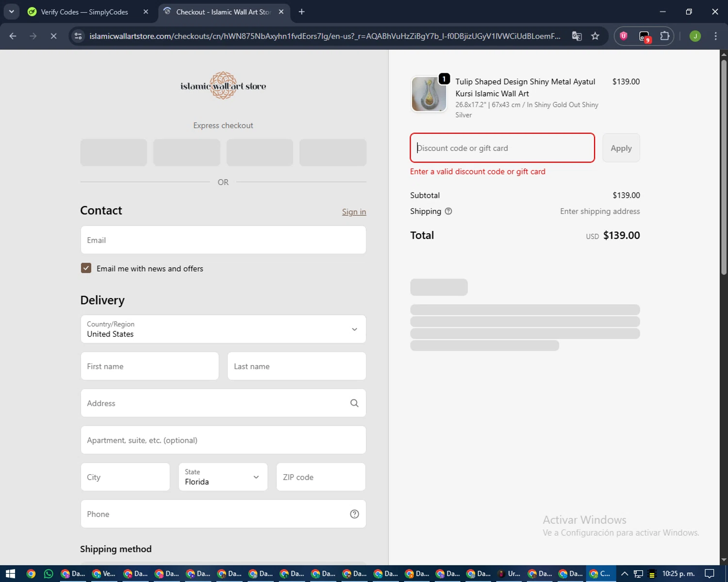Click the City field
Screen dimensions: 728x582
[125, 477]
